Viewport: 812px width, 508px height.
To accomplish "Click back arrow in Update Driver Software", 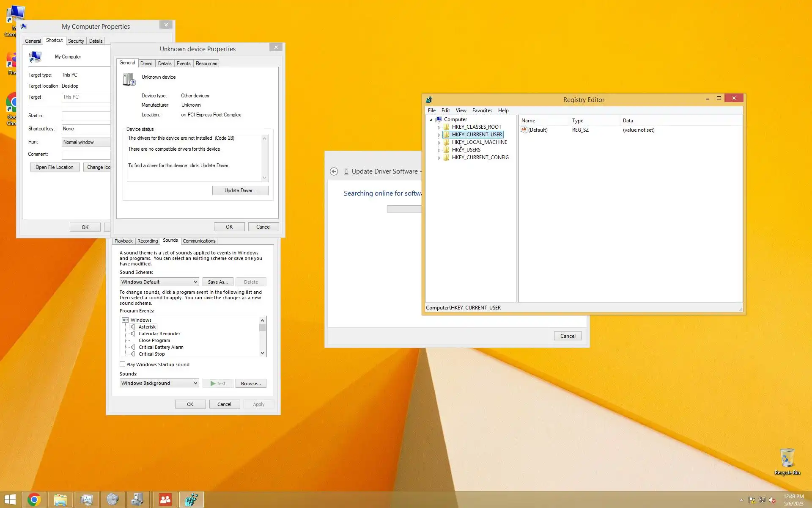I will click(x=334, y=171).
